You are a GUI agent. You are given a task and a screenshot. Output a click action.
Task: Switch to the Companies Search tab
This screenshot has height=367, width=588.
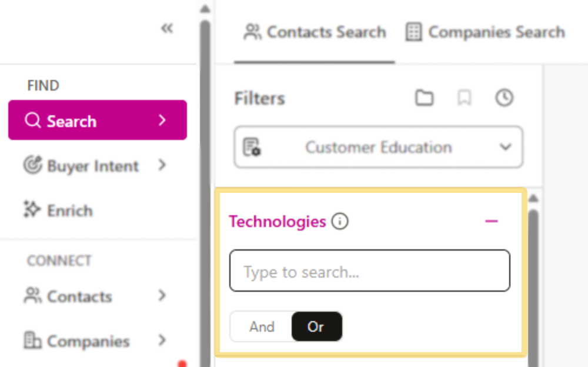pos(485,32)
